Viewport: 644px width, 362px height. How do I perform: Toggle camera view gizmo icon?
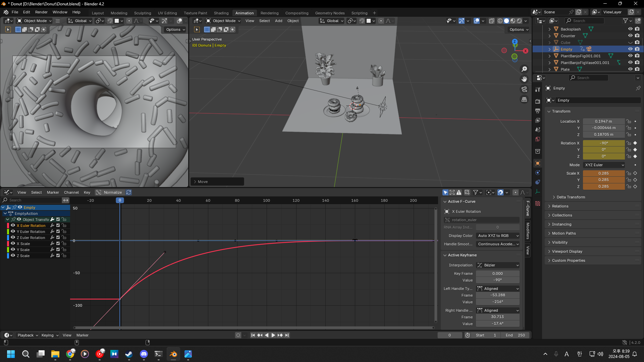tap(524, 89)
